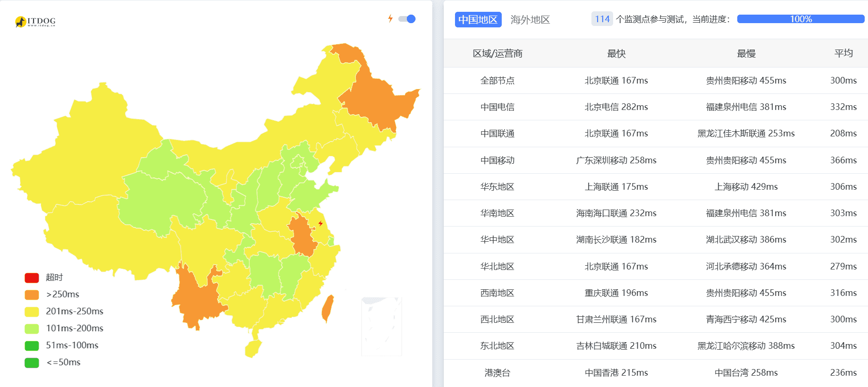Click the 最慢 column header
This screenshot has width=868, height=387.
click(x=745, y=53)
